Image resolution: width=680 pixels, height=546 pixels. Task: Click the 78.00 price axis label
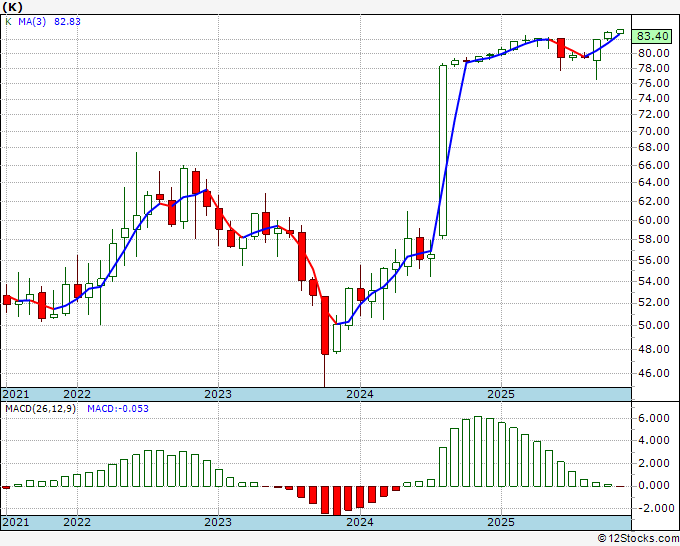[654, 69]
